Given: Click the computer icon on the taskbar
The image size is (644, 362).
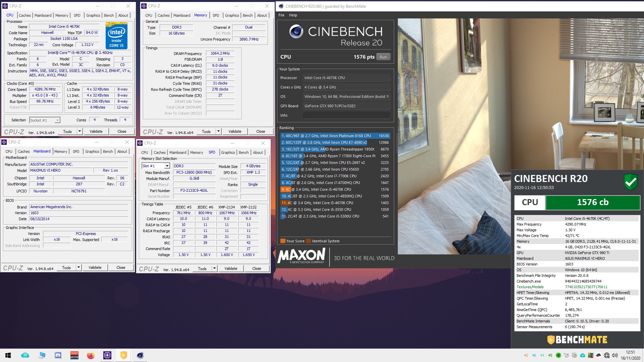Looking at the screenshot, I should (42, 355).
